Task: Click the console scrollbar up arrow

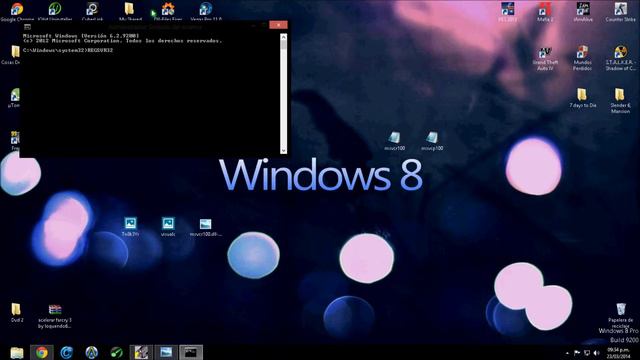Action: 284,37
